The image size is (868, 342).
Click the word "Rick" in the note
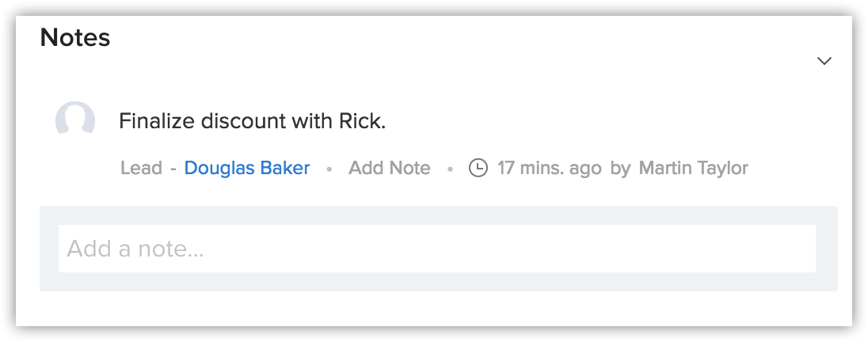point(360,121)
